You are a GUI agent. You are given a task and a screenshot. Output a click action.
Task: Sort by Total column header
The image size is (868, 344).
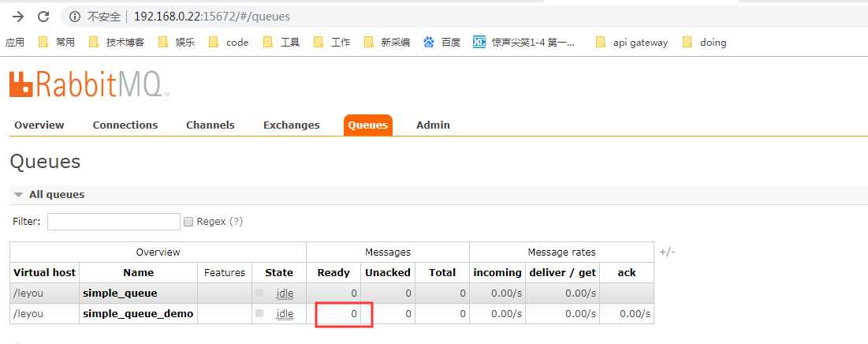(442, 272)
